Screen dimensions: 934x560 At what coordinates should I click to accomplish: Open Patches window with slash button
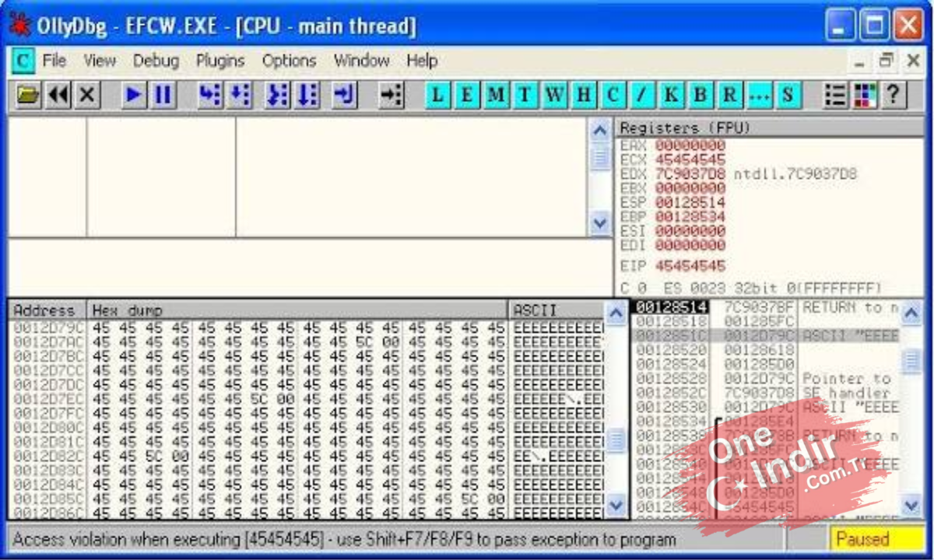pos(641,95)
